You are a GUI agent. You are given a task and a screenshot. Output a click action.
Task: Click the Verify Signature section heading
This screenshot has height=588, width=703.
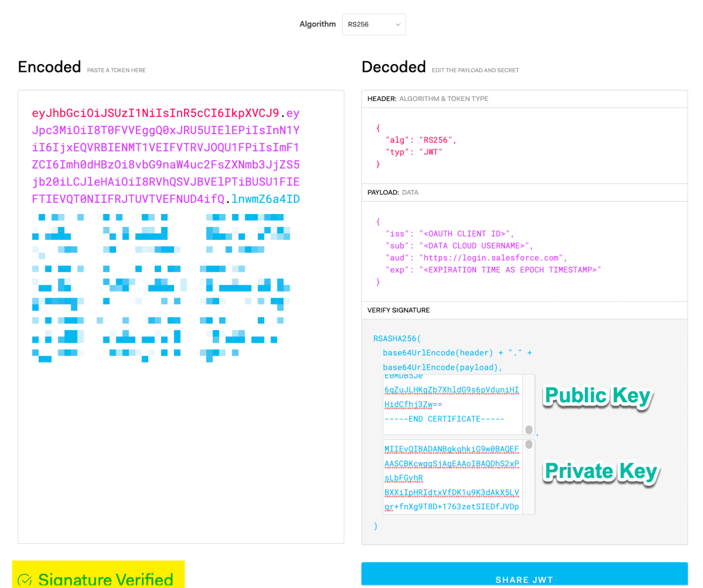[x=399, y=310]
